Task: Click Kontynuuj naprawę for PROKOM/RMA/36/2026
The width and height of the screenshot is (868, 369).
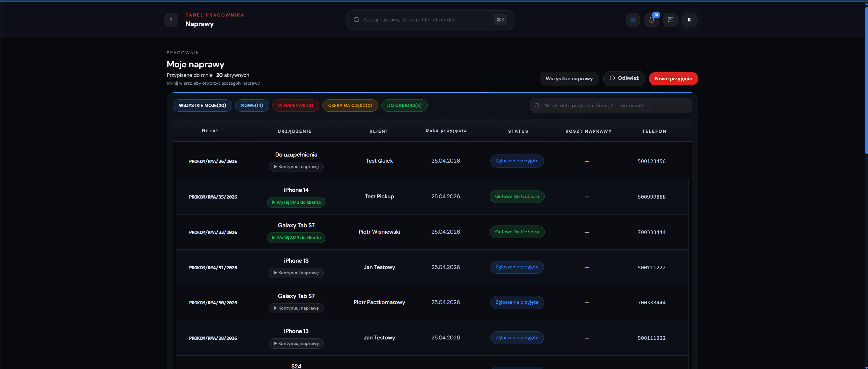Action: pyautogui.click(x=296, y=167)
